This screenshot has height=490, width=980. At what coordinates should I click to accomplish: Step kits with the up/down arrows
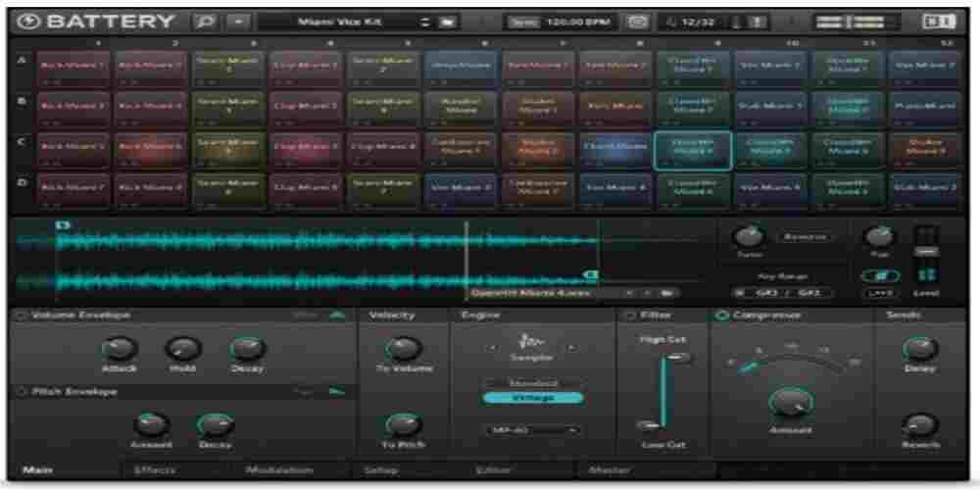[x=426, y=23]
